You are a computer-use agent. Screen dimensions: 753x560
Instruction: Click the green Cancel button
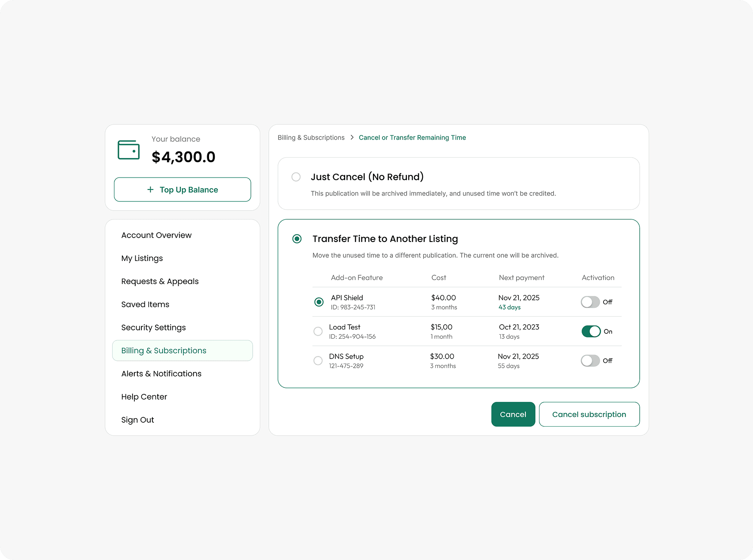[x=513, y=414]
